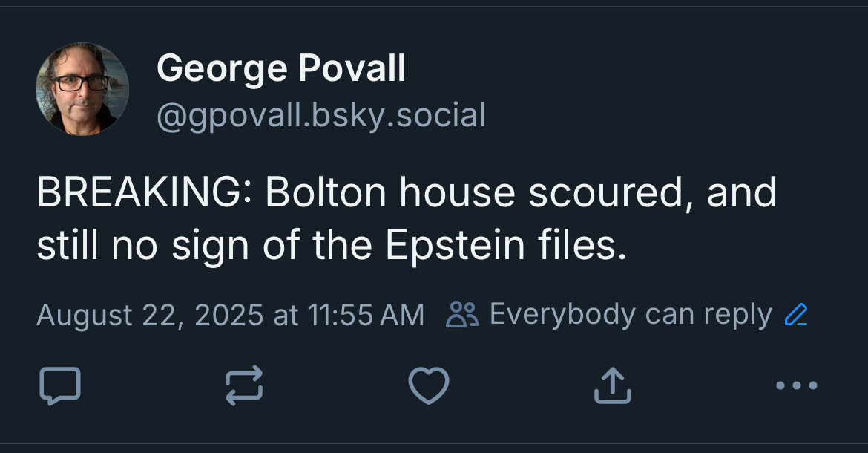868x453 pixels.
Task: Like the post with the heart icon
Action: tap(429, 385)
